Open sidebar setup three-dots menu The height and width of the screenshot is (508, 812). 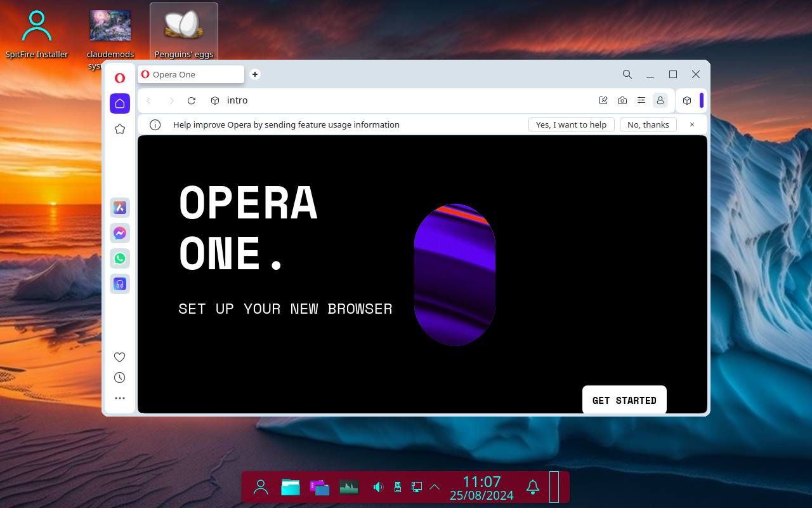coord(119,398)
